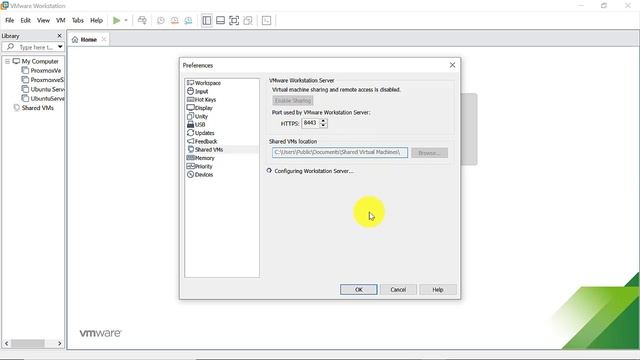Click the Revert to Snapshot icon
The image size is (640, 360).
pyautogui.click(x=175, y=20)
